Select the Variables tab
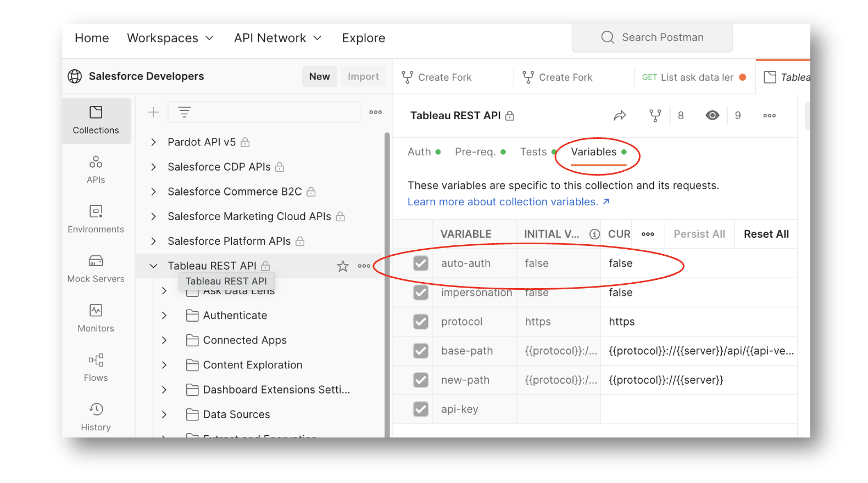The height and width of the screenshot is (483, 868). (x=598, y=152)
